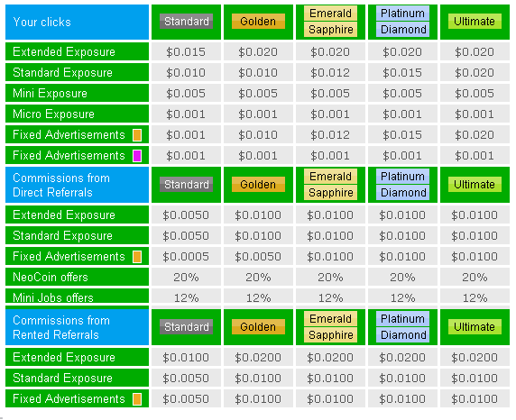Click the Golden badge in Your clicks header

coord(258,22)
